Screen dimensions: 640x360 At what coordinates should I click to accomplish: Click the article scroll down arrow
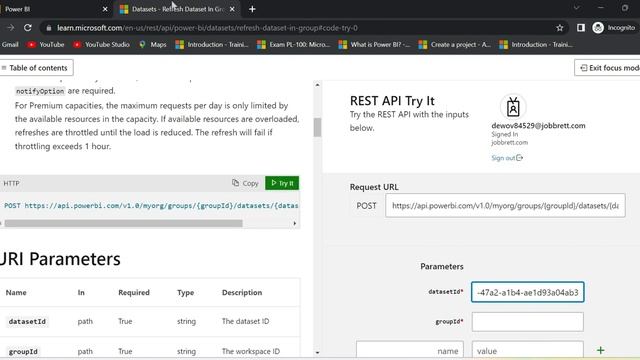(x=317, y=352)
